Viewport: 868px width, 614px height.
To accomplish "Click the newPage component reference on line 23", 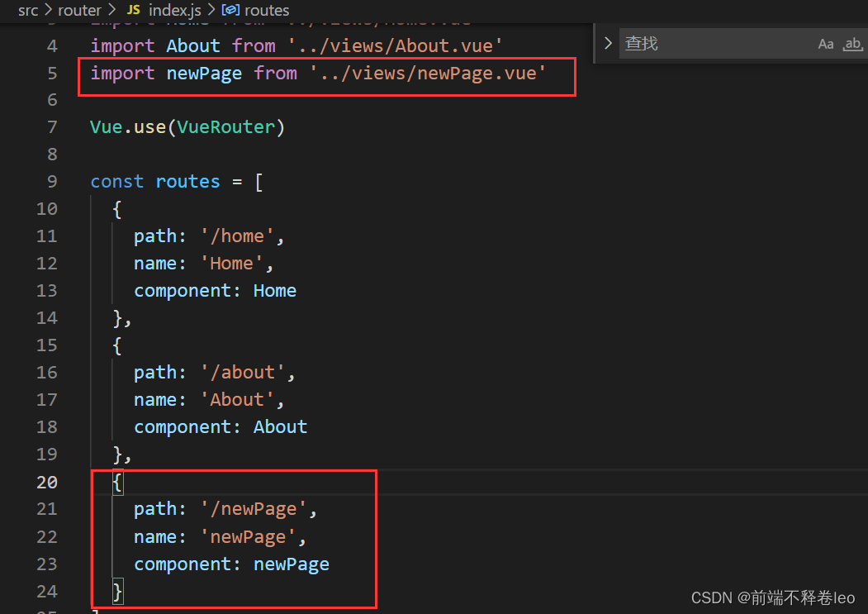I will click(x=291, y=564).
